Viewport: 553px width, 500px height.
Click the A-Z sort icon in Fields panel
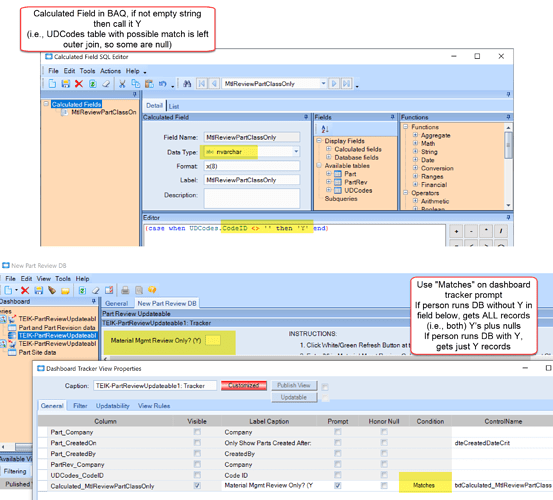[x=325, y=129]
